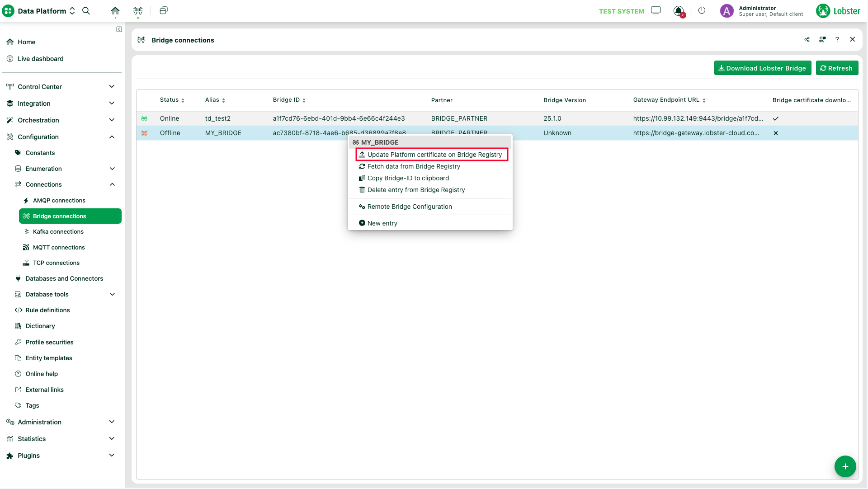Select Update Platform certificate on Bridge Registry
868x489 pixels.
(x=434, y=155)
